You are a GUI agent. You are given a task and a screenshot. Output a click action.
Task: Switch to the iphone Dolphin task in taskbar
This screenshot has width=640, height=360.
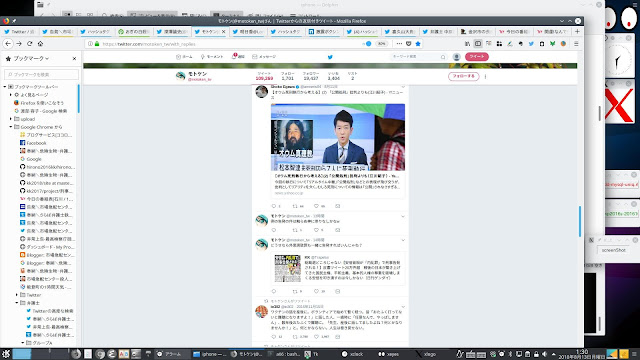pos(210,354)
